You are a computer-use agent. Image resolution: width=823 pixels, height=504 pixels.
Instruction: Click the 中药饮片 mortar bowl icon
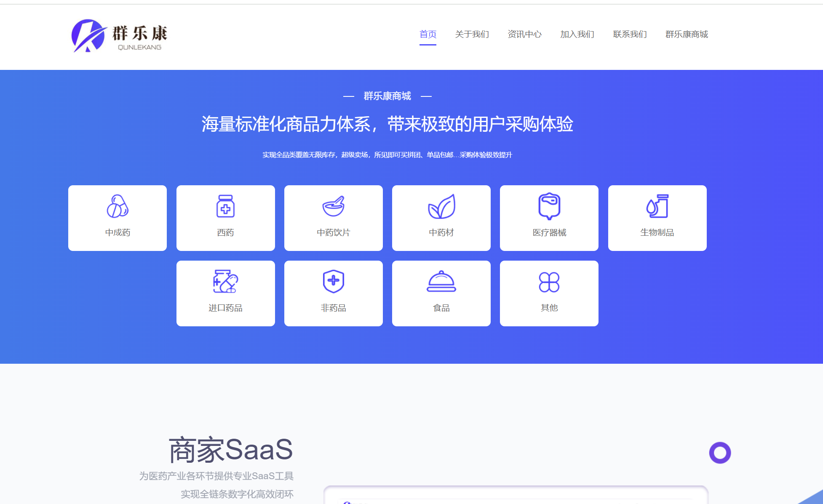[334, 206]
